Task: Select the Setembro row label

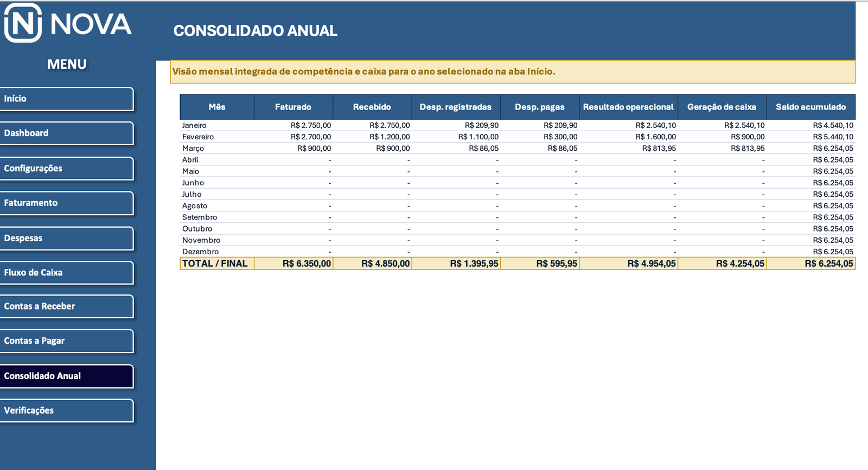Action: pyautogui.click(x=200, y=217)
